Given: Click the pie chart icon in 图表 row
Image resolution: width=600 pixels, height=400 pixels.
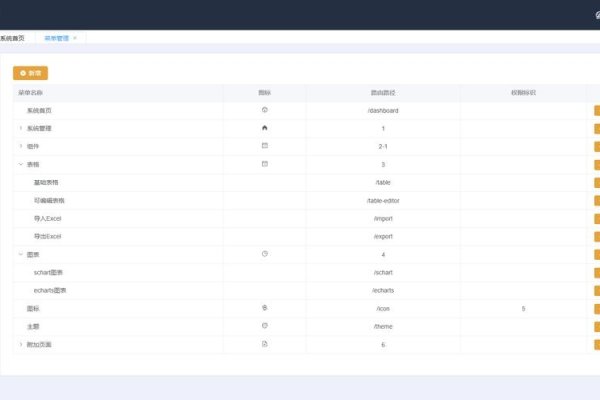Looking at the screenshot, I should click(x=265, y=254).
